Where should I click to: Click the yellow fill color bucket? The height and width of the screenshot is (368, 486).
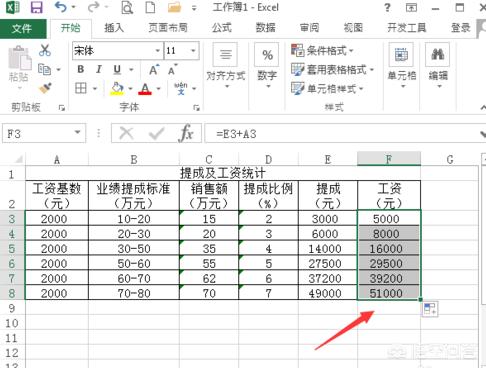pyautogui.click(x=117, y=88)
